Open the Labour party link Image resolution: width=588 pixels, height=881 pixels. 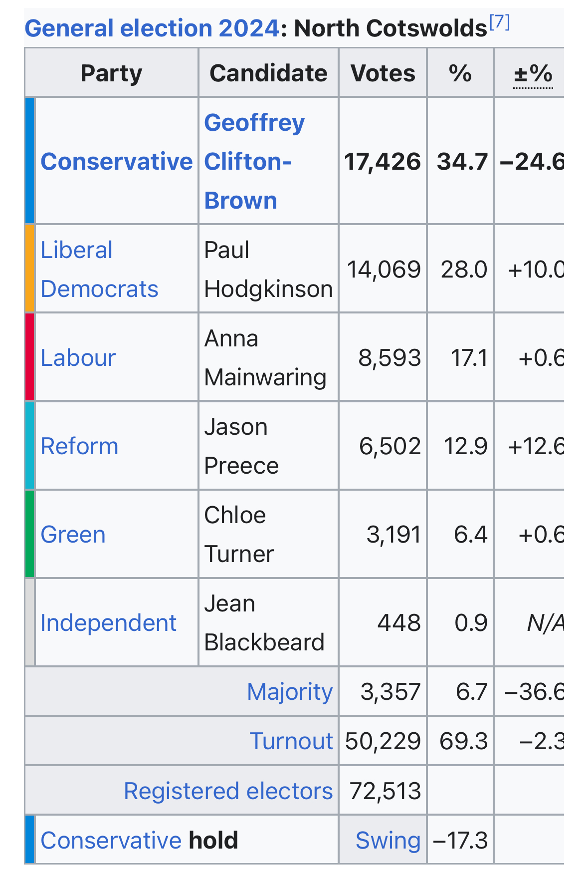click(78, 358)
